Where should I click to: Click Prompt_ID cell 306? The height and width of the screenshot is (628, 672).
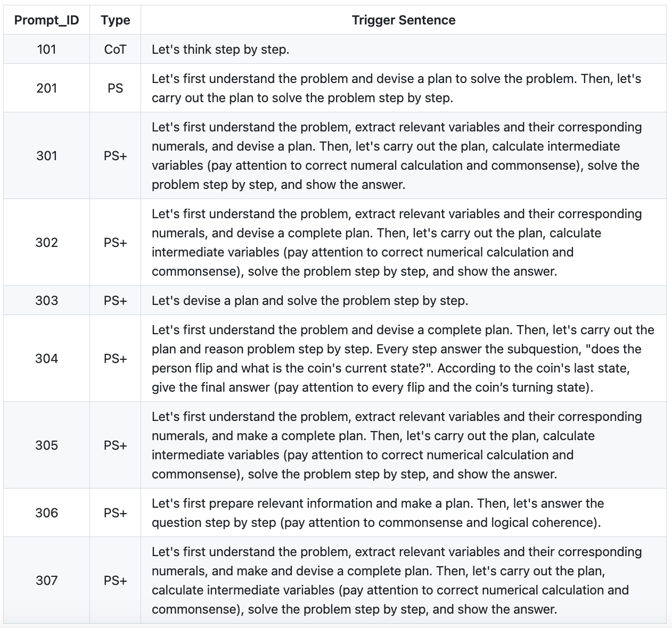tap(46, 513)
